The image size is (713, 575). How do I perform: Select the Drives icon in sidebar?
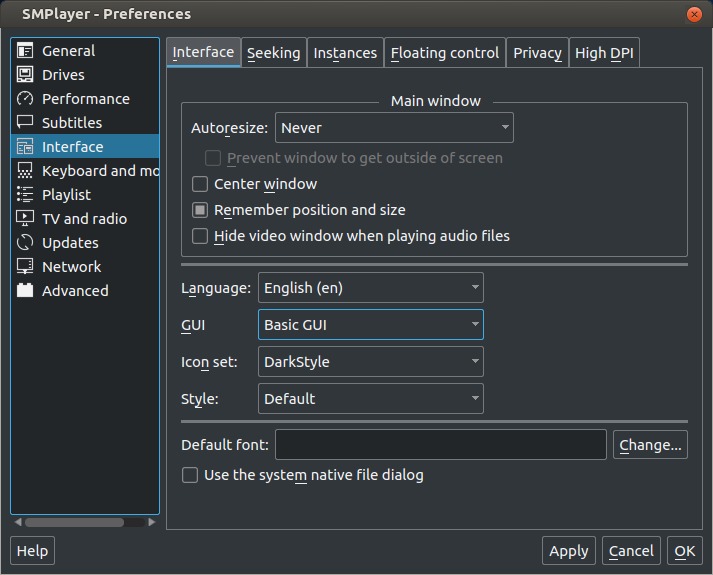click(25, 75)
